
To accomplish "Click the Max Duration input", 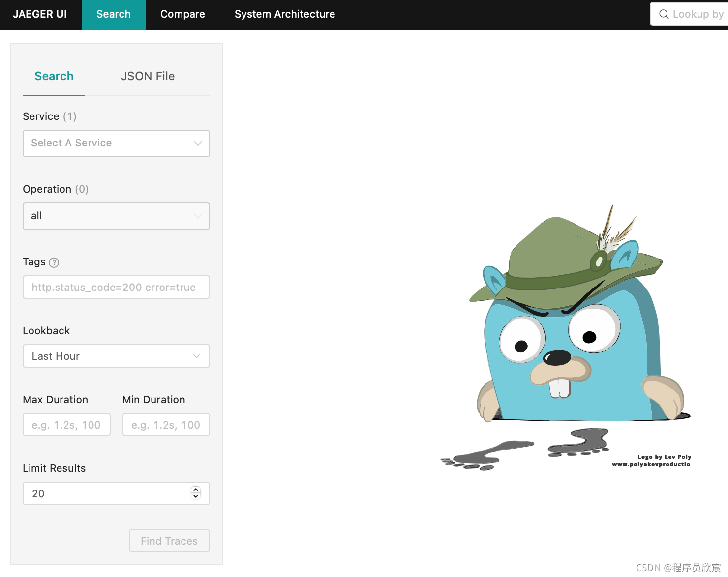I will 66,425.
